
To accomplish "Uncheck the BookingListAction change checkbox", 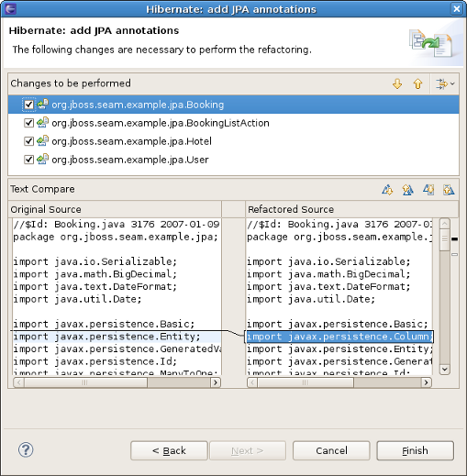I will 28,123.
